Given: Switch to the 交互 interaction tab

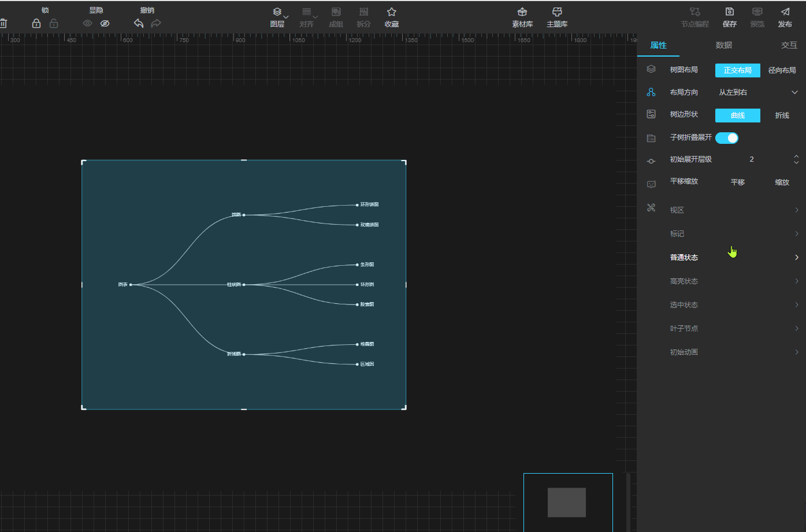Looking at the screenshot, I should (789, 45).
